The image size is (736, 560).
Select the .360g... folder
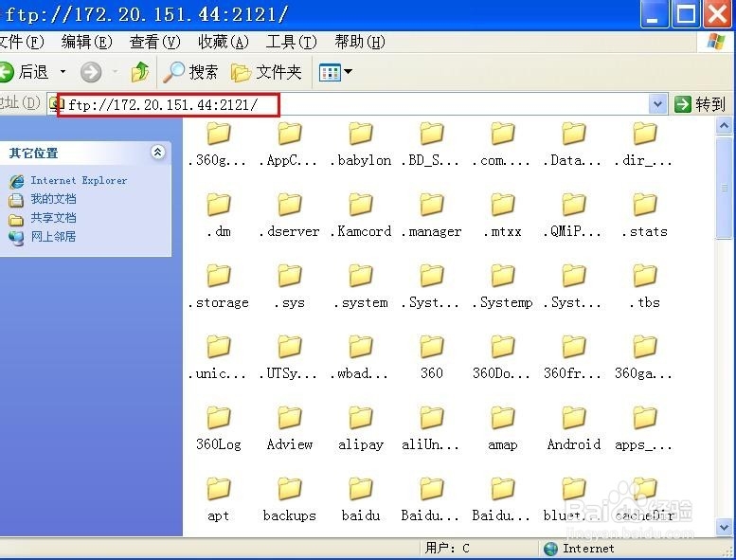click(218, 143)
